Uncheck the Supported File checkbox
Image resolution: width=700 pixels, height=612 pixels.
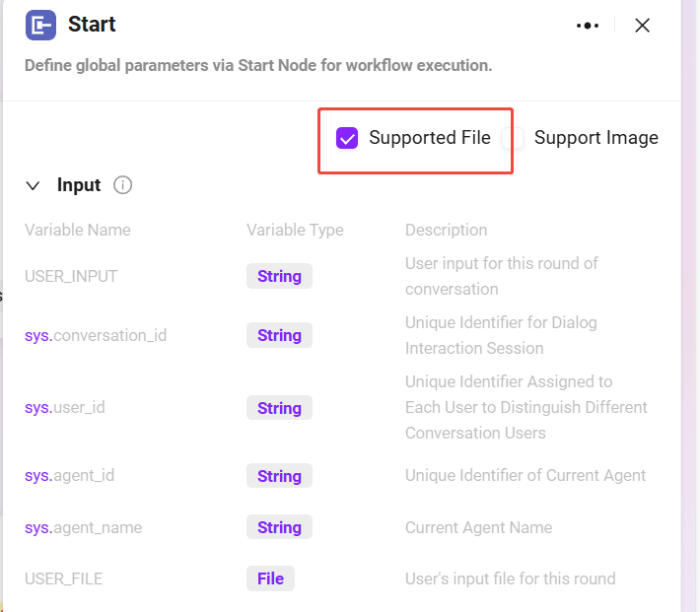(x=347, y=138)
